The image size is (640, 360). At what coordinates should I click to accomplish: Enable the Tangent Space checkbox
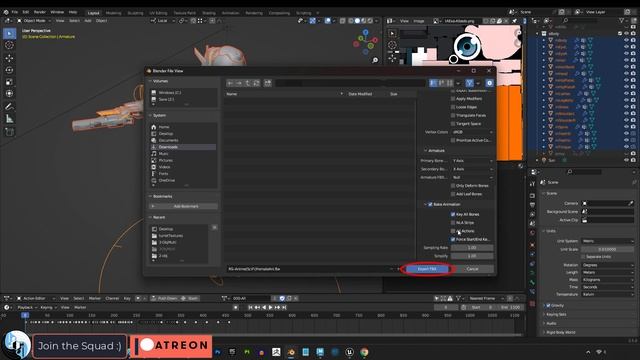pos(453,124)
